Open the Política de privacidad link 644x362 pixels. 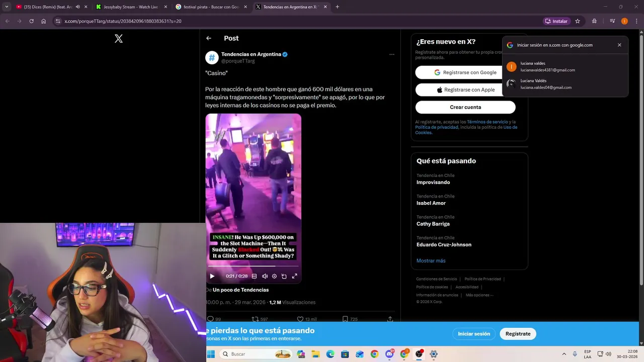click(x=437, y=127)
